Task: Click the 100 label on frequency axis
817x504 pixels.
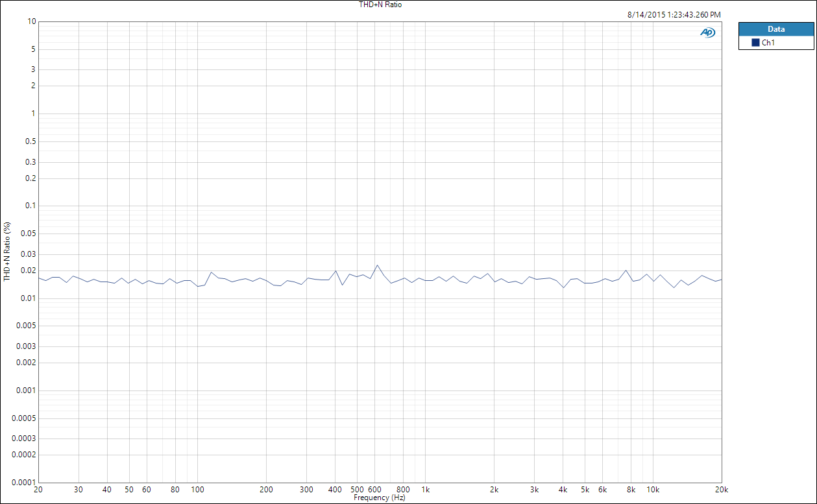Action: coord(197,490)
